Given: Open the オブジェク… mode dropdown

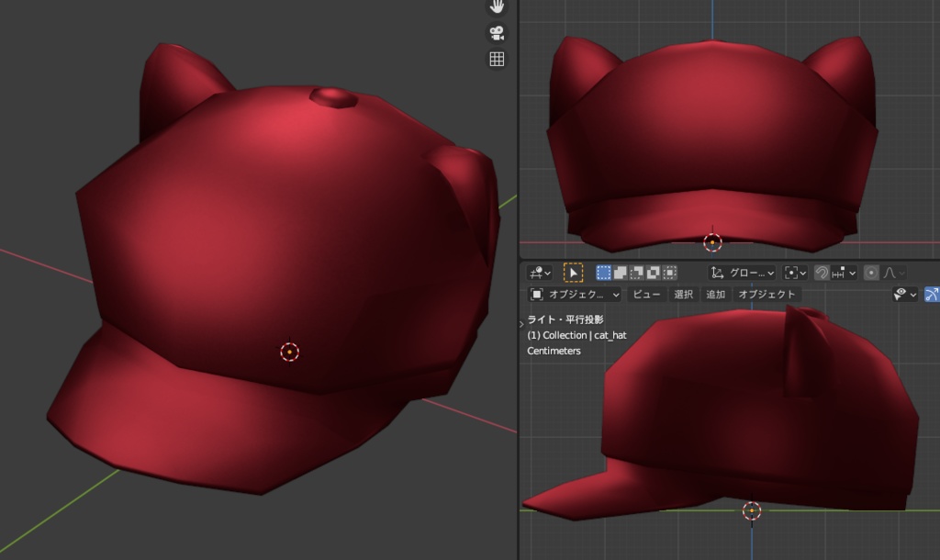Looking at the screenshot, I should 575,295.
